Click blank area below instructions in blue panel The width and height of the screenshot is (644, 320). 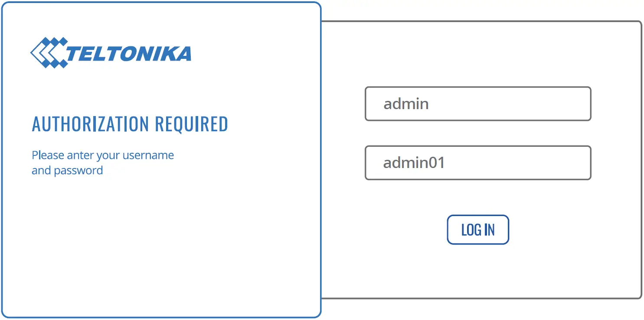pos(160,242)
